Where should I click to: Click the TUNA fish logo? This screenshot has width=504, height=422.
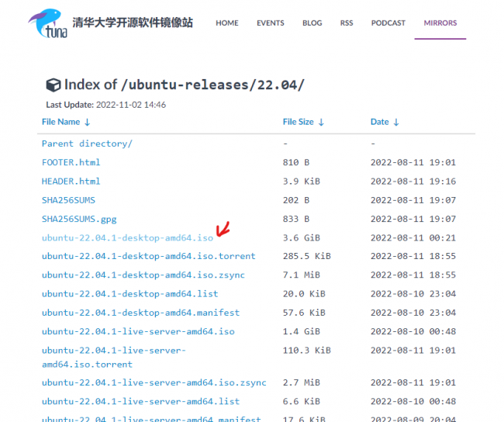(48, 23)
